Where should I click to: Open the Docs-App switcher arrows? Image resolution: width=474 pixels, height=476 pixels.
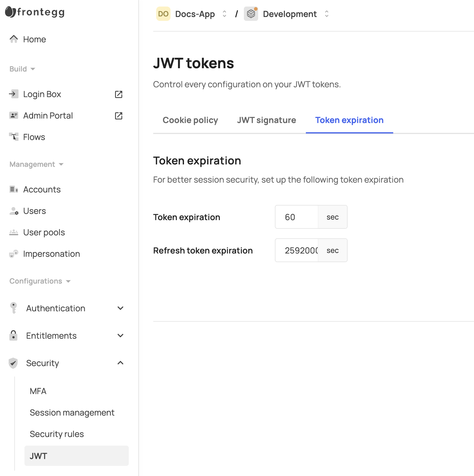(x=224, y=14)
